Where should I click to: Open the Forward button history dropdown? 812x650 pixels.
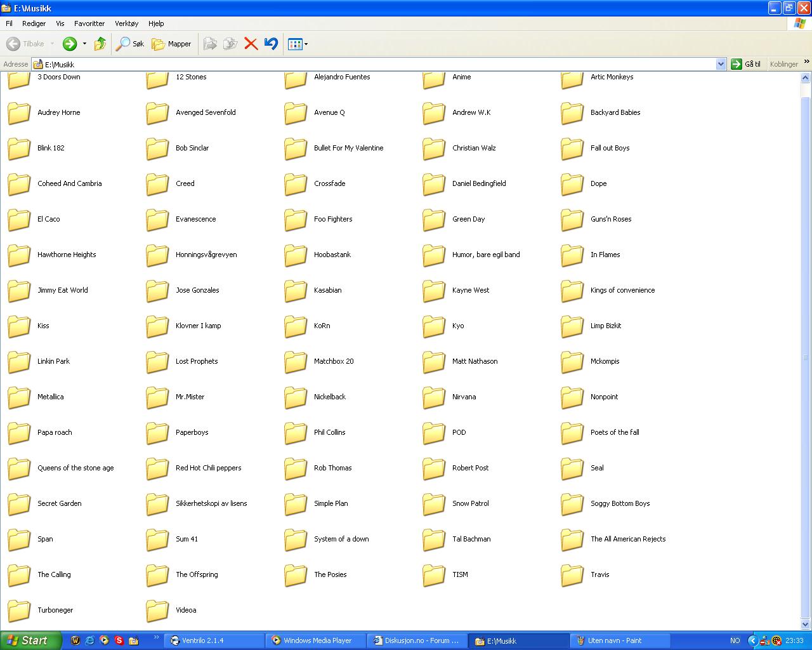click(x=84, y=44)
